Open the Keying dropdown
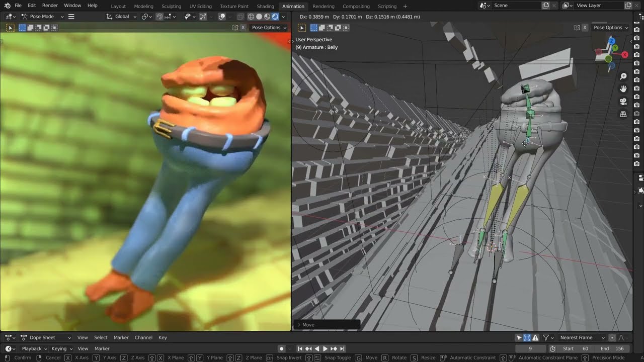 coord(61,348)
